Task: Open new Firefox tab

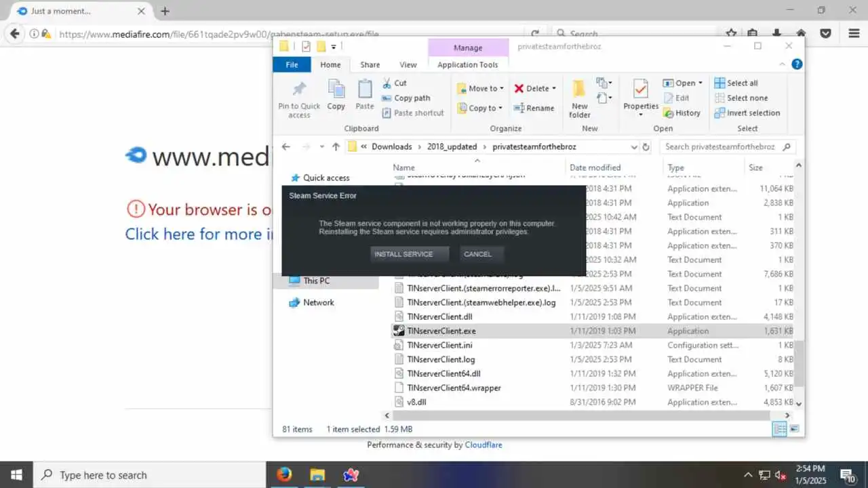Action: 165,11
